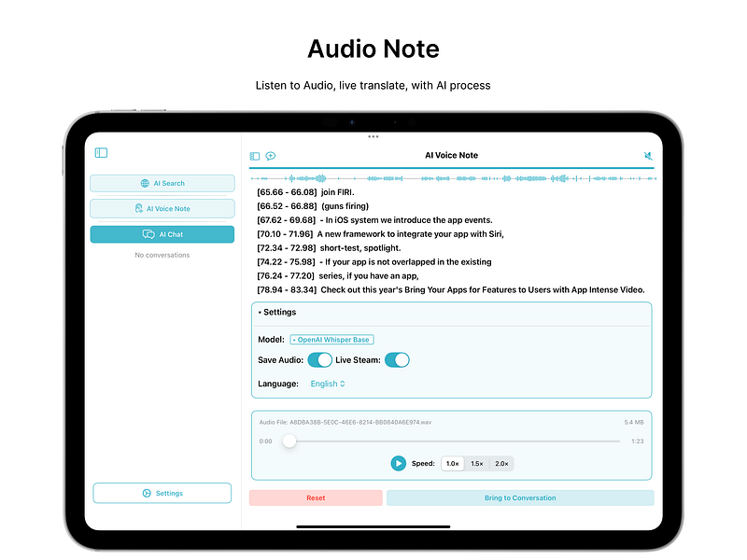The height and width of the screenshot is (560, 747).
Task: Click Bring to Conversation
Action: point(520,497)
